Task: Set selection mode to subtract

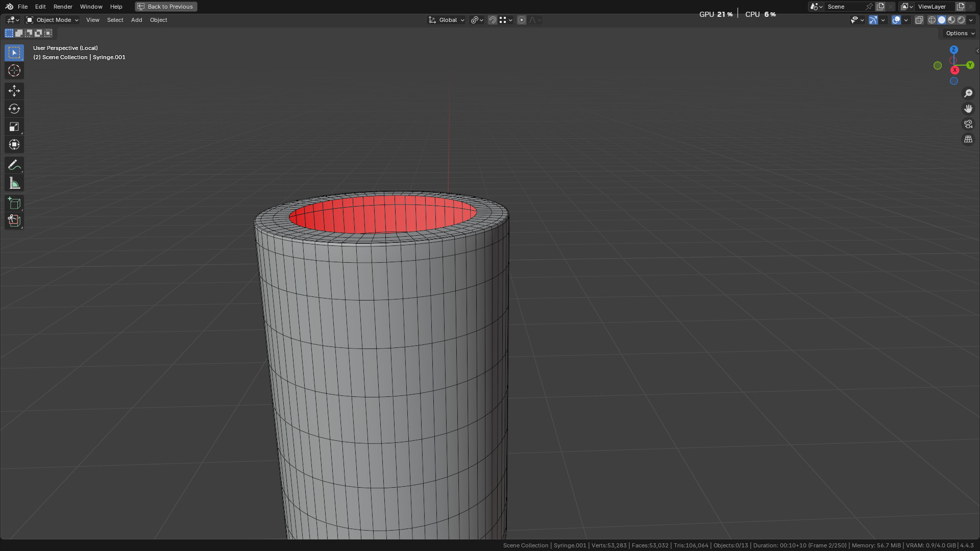Action: click(x=29, y=33)
